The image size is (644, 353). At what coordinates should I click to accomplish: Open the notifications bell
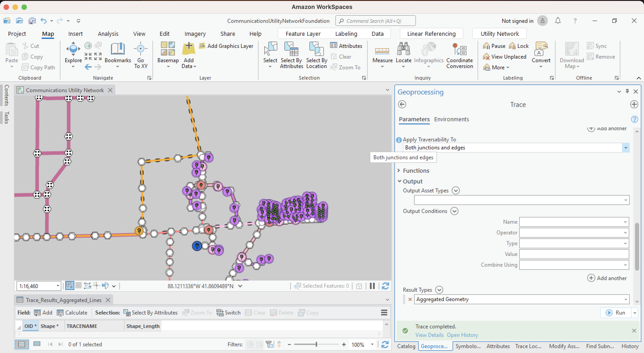point(558,21)
